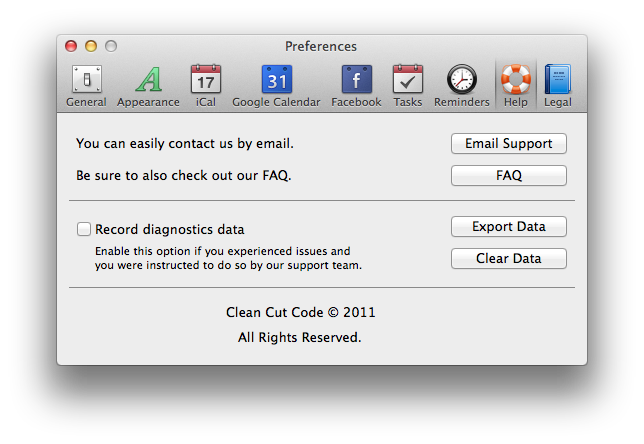Click the Export Data button
The image size is (644, 444).
tap(508, 227)
